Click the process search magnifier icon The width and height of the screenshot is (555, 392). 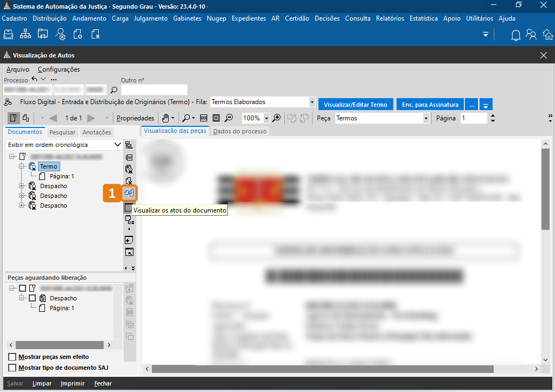pos(114,90)
